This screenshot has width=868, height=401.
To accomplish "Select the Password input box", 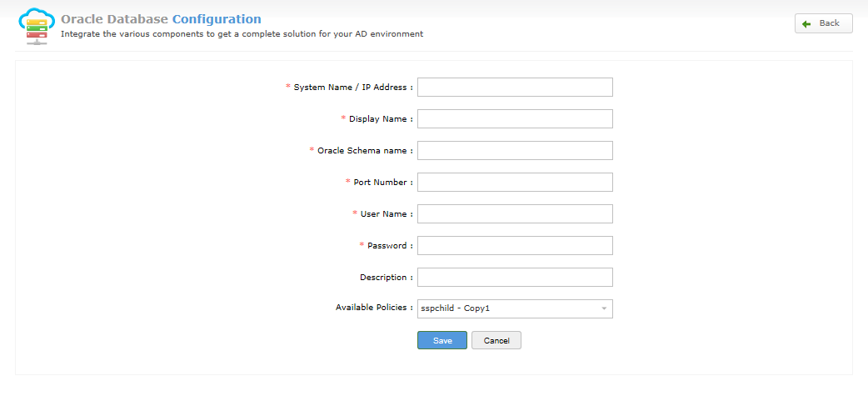I will 515,245.
